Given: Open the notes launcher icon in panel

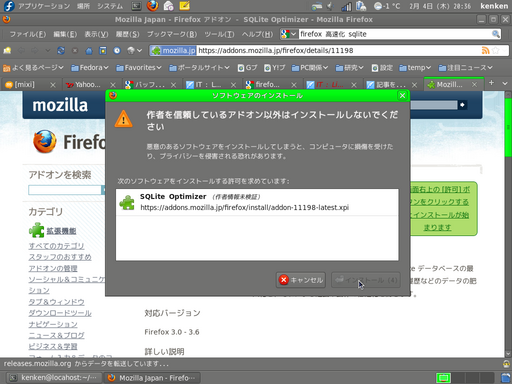Looking at the screenshot, I should pos(184,6).
